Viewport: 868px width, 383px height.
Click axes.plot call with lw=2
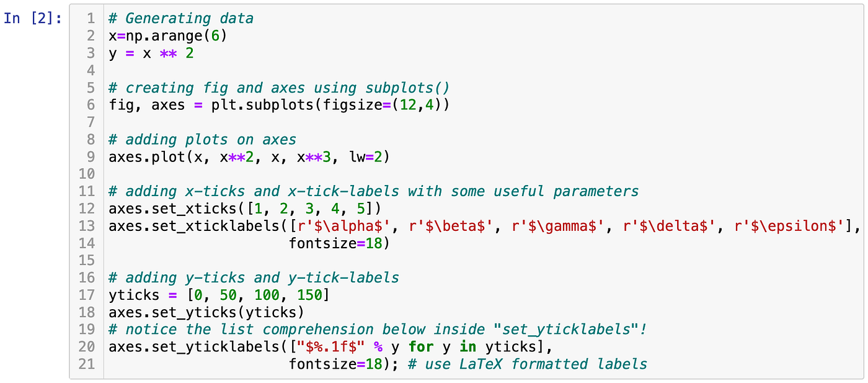(249, 157)
